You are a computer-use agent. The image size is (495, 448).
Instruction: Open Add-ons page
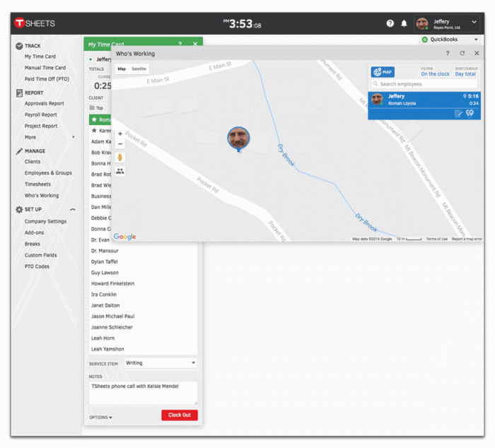pos(34,232)
